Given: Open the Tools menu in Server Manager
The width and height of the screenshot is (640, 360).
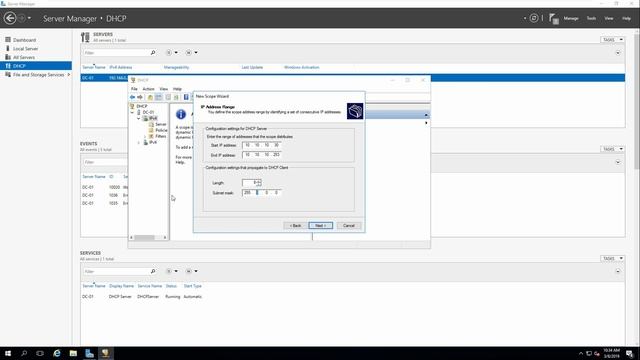Looking at the screenshot, I should [x=591, y=18].
